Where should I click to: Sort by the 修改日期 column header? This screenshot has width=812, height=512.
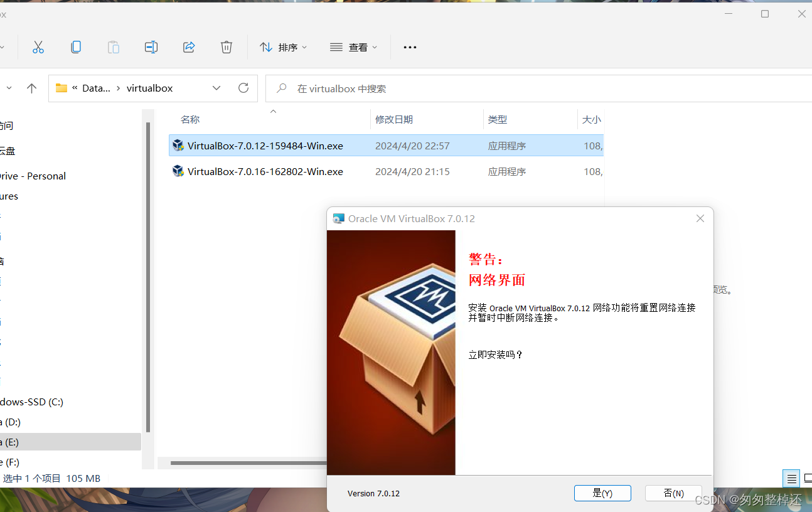(x=394, y=119)
